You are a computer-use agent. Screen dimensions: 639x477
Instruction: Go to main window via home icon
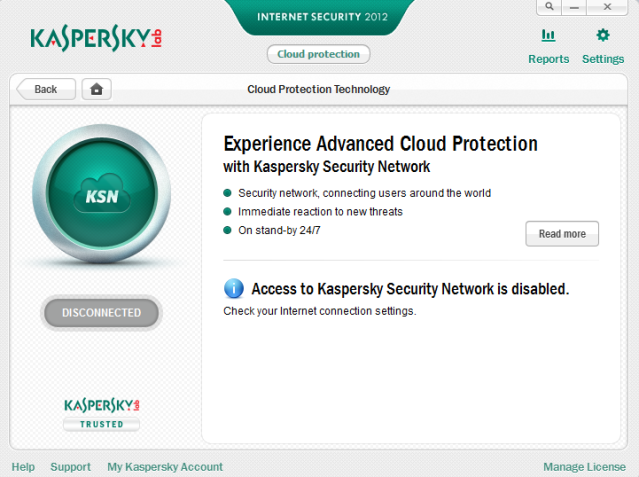pyautogui.click(x=97, y=89)
